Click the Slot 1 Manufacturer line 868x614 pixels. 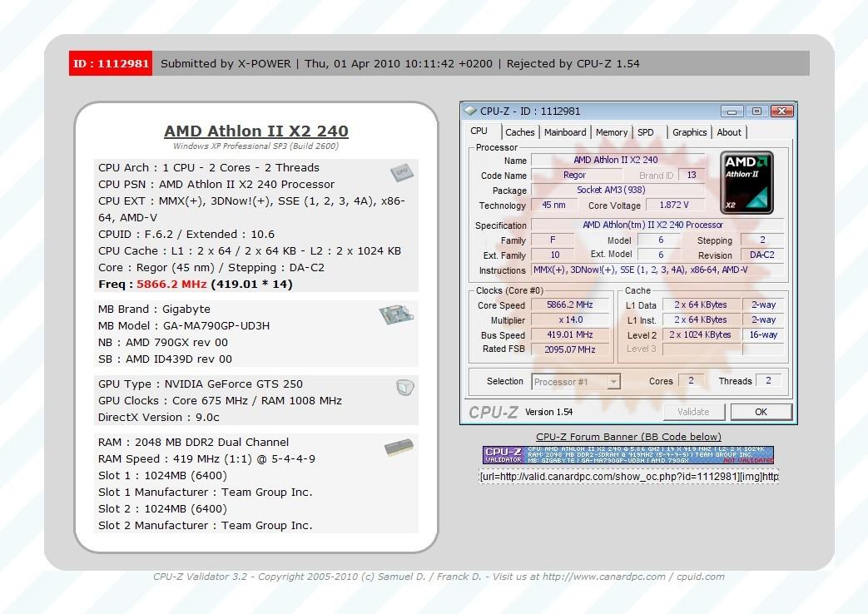206,492
